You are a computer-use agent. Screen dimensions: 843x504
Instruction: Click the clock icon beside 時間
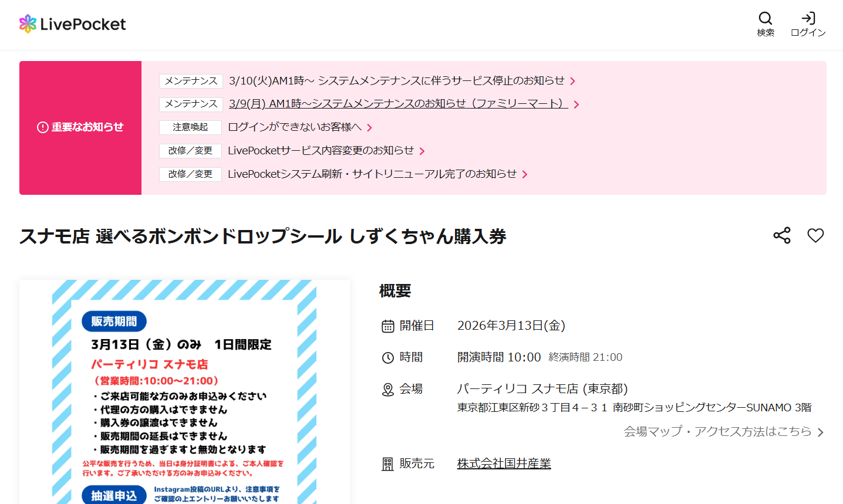click(x=387, y=357)
